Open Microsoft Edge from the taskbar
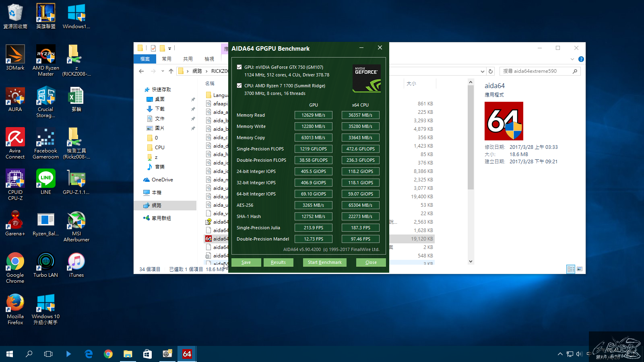This screenshot has width=644, height=362. [89, 354]
